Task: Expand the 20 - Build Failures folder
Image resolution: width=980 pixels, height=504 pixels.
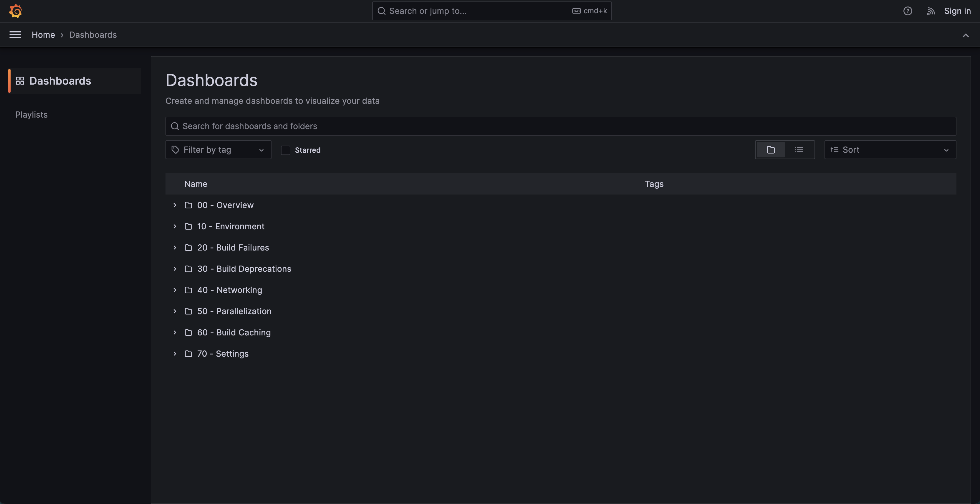Action: pos(175,248)
